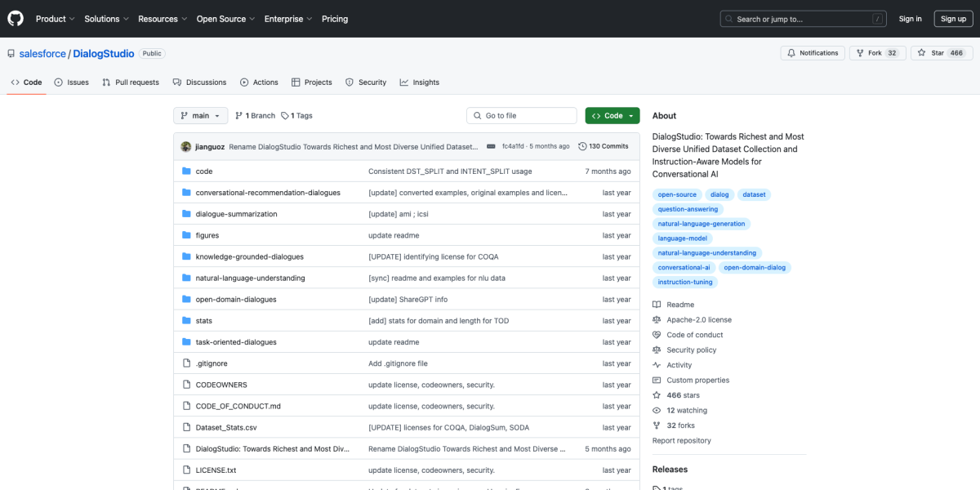Switch to the Pull requests tab
The height and width of the screenshot is (490, 980).
click(131, 82)
